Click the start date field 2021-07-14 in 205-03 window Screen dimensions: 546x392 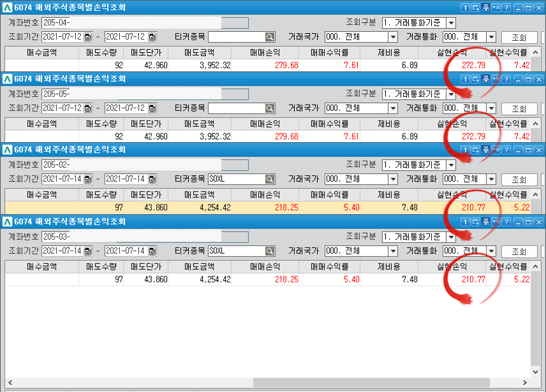pos(63,251)
